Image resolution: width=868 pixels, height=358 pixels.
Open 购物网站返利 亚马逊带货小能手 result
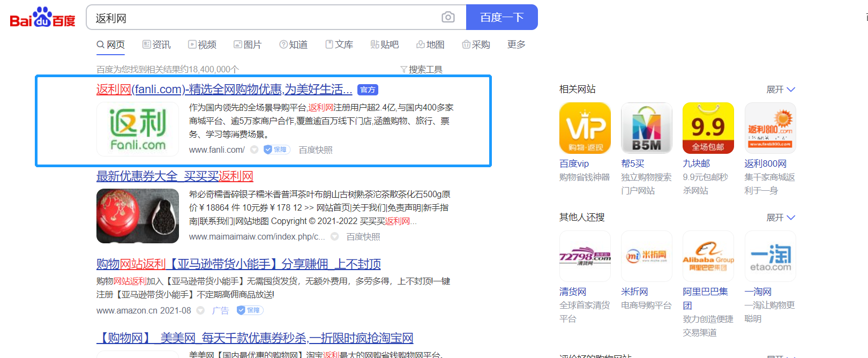click(238, 264)
